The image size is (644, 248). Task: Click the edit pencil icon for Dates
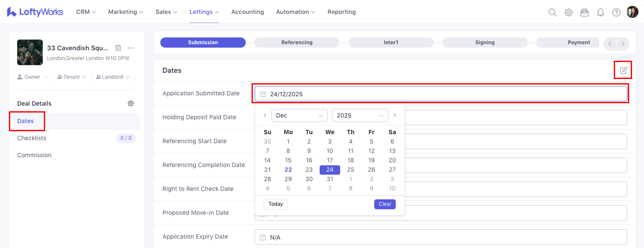623,70
